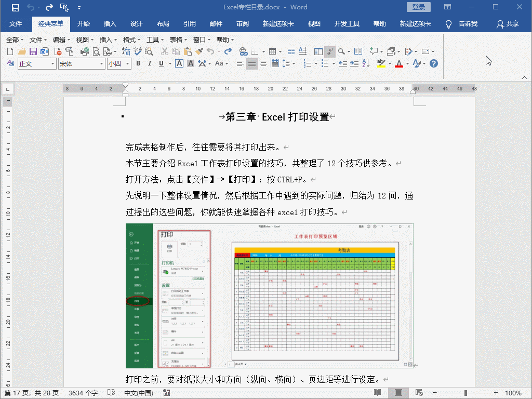Click 告诉我 search box

tap(468, 24)
